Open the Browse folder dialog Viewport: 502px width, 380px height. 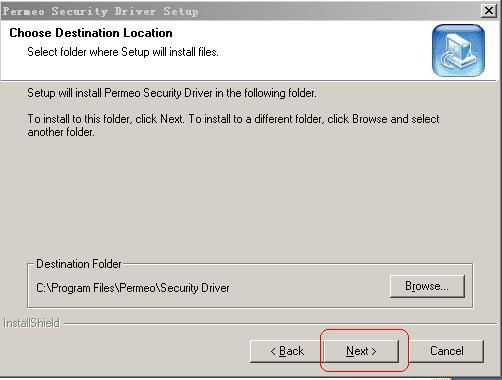(x=427, y=286)
